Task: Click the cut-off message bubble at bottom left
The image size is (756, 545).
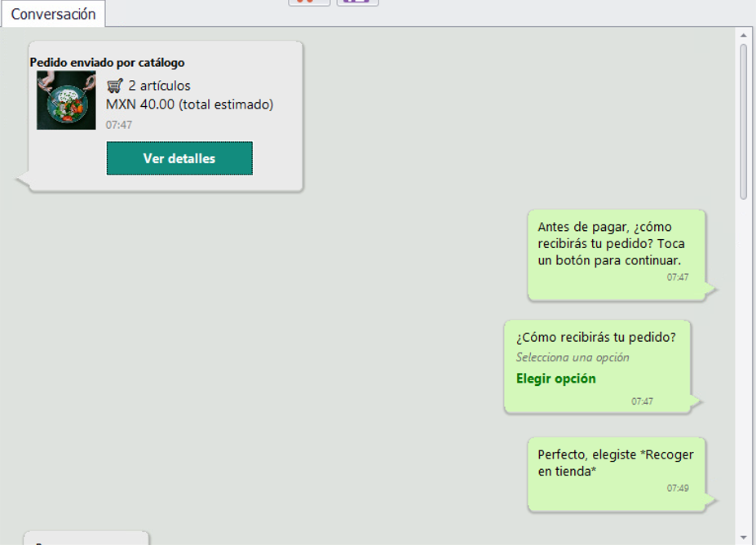Action: tap(86, 538)
